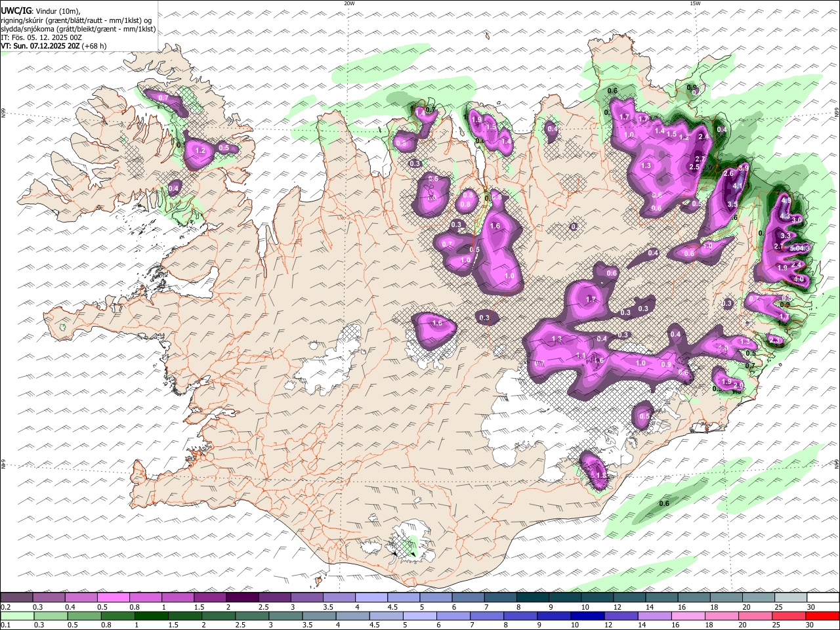Click the 3.3 snowfall value on the map
Screen dimensions: 840x630
785,236
